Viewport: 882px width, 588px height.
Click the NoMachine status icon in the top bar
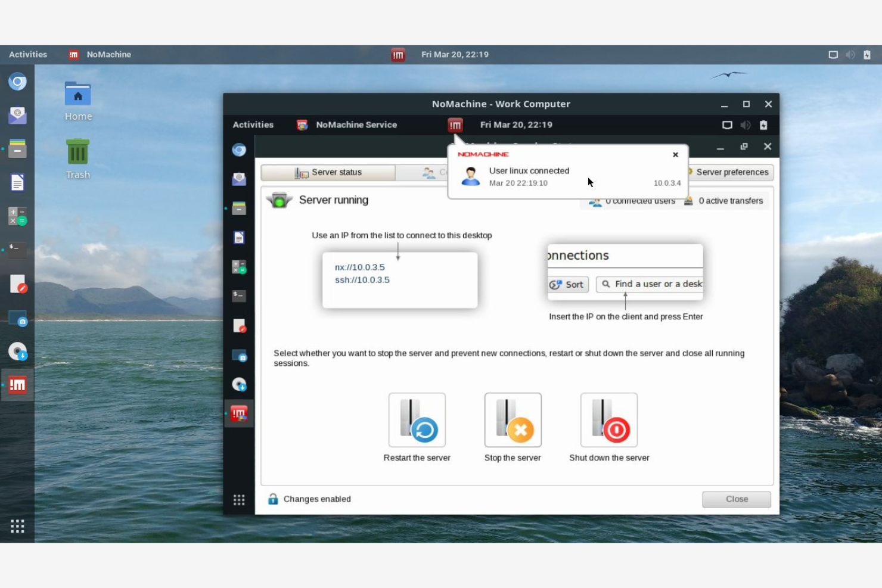(455, 125)
